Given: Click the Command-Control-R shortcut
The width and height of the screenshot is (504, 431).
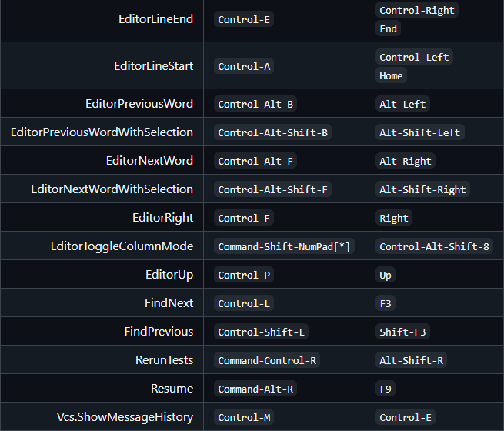Looking at the screenshot, I should tap(267, 360).
